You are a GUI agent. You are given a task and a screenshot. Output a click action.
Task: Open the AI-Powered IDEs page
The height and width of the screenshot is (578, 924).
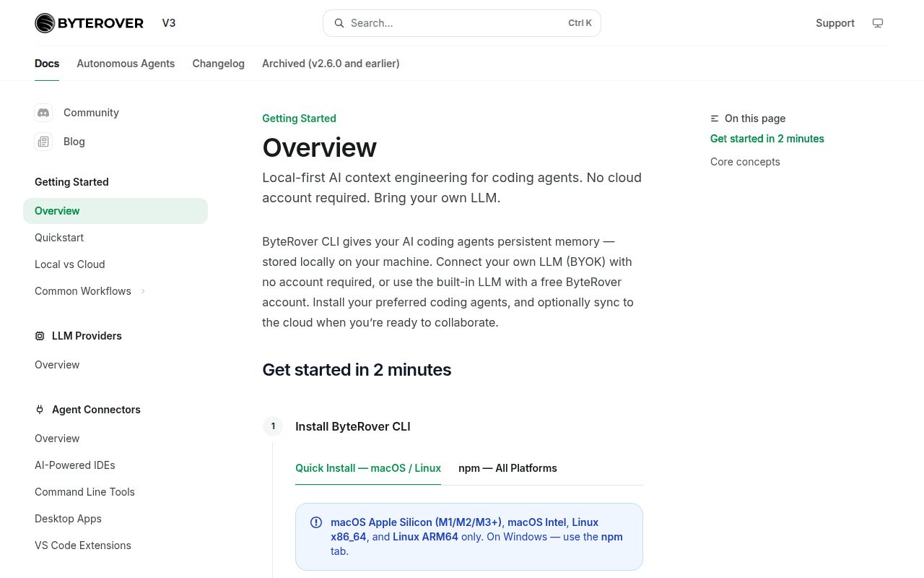(75, 465)
